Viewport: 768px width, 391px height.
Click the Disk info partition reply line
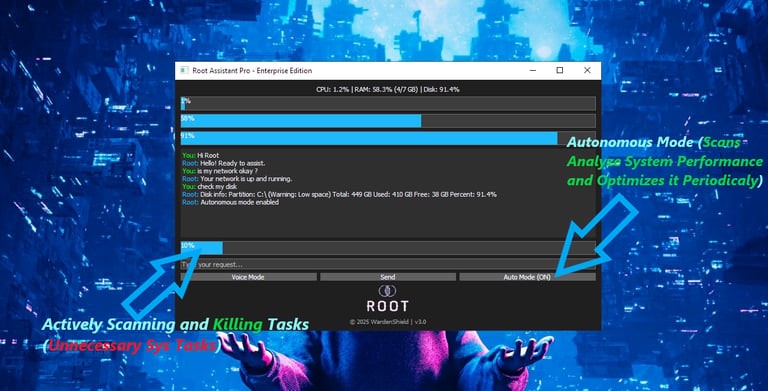coord(339,195)
